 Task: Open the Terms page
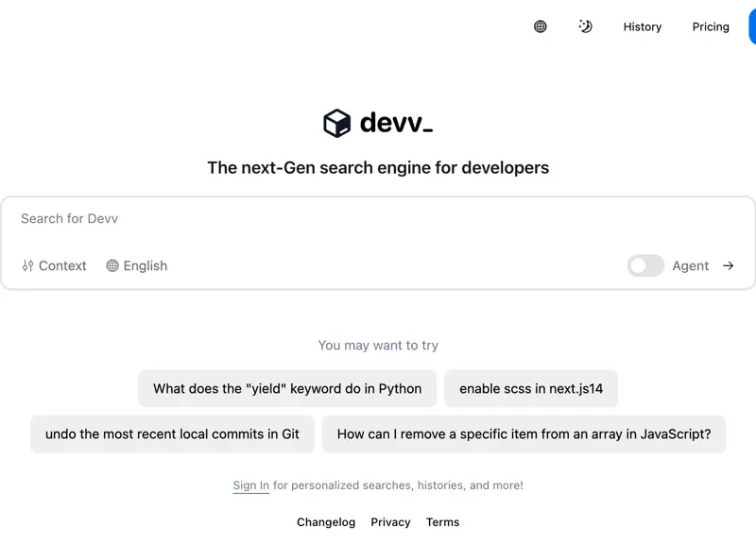pos(442,521)
